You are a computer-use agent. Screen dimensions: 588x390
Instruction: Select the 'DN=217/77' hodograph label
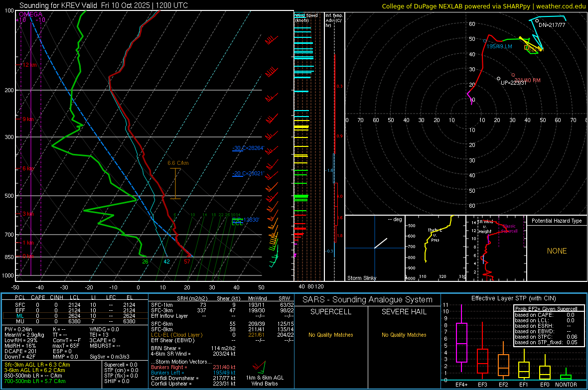(552, 25)
